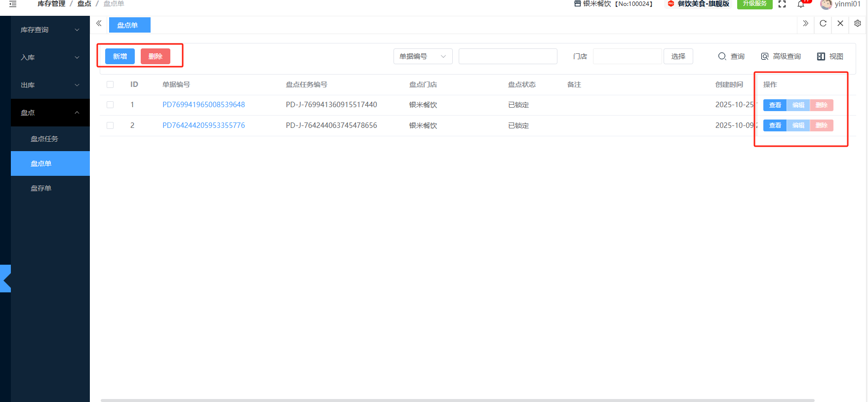Open 盘点任务 in the sidebar
Screen dimensions: 868x402
[44, 139]
